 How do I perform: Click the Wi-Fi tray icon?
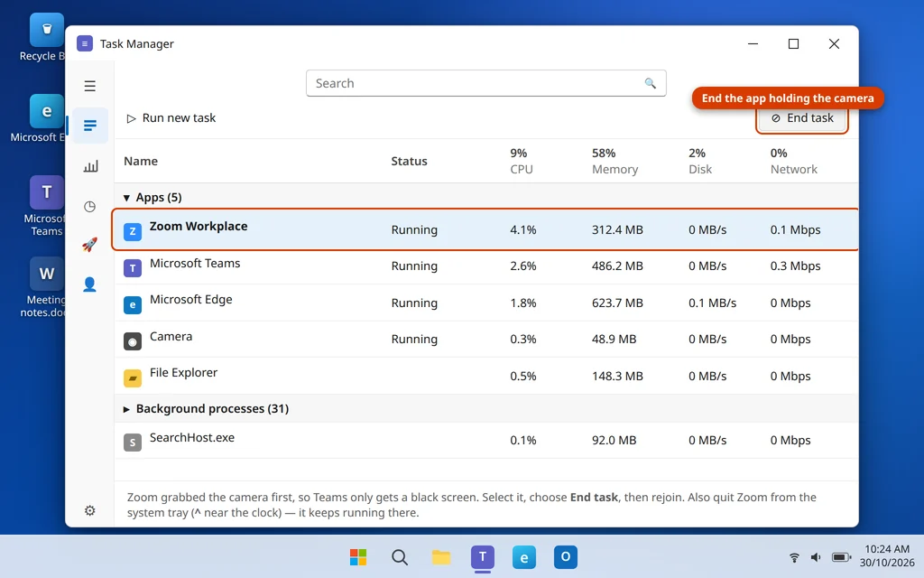[x=794, y=556]
